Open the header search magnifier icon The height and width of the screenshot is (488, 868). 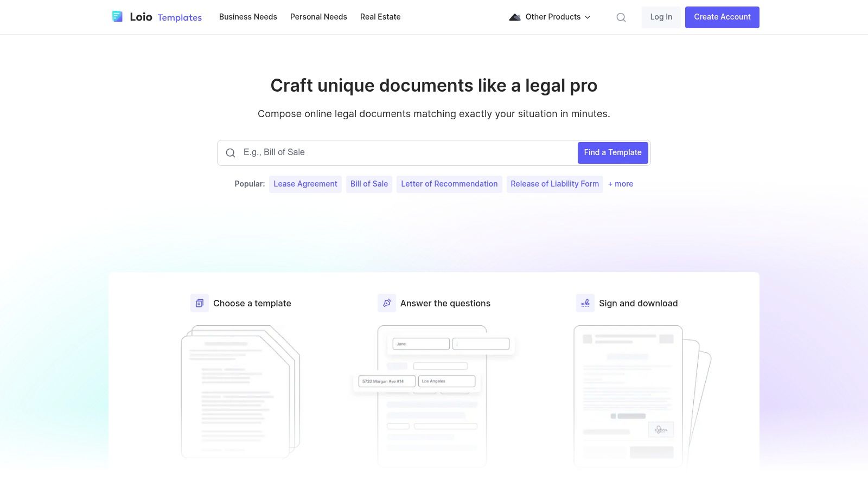[621, 17]
